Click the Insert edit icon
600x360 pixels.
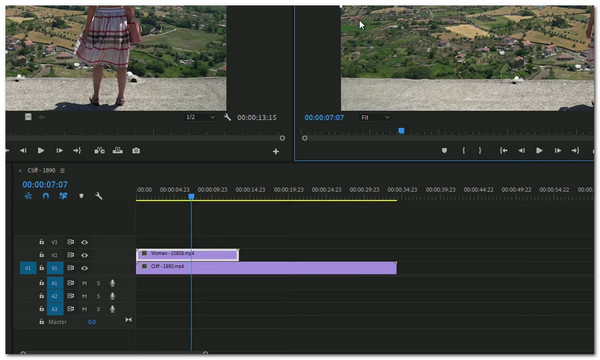click(x=99, y=150)
